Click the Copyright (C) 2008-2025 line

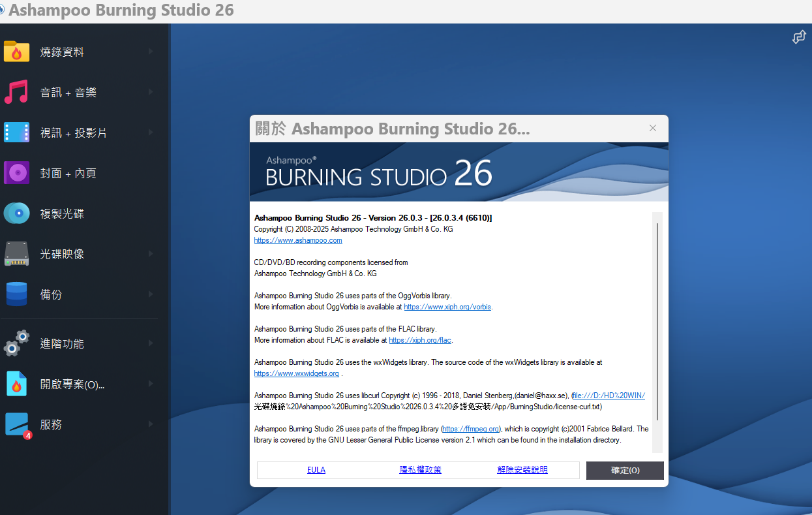[353, 229]
